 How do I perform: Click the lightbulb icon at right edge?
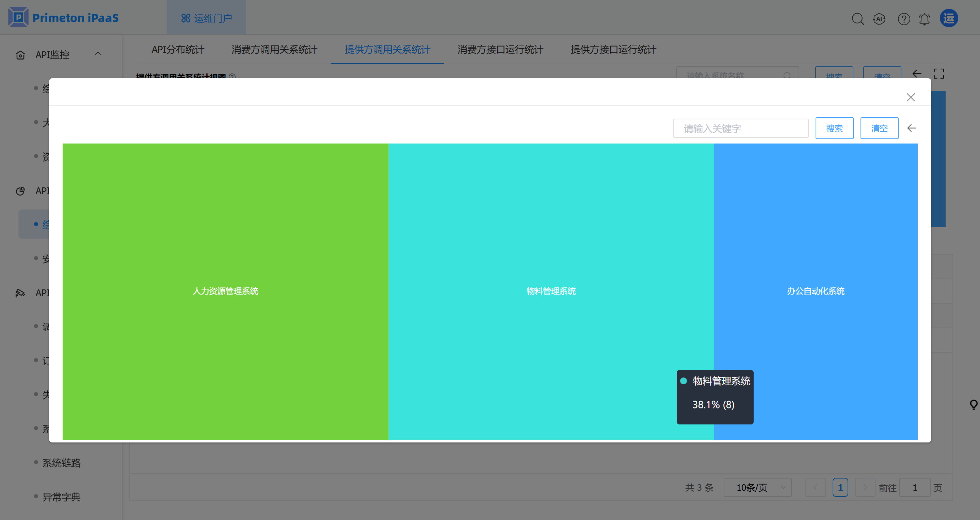974,404
